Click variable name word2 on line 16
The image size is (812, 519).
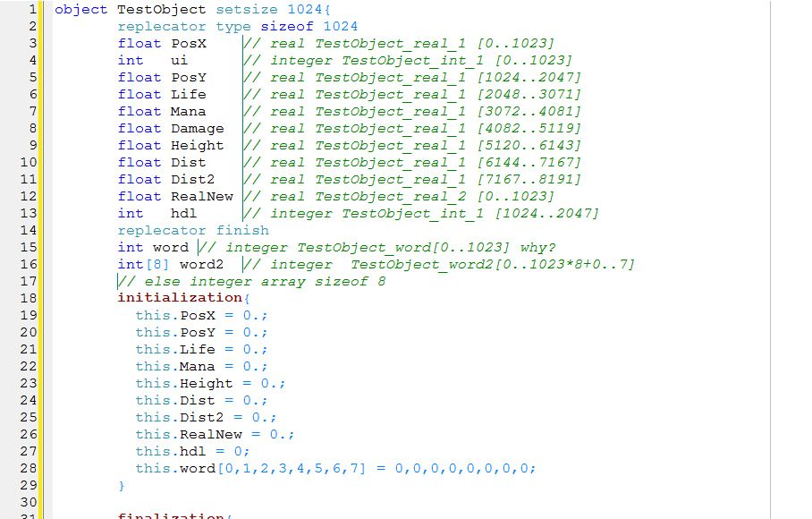tap(201, 264)
